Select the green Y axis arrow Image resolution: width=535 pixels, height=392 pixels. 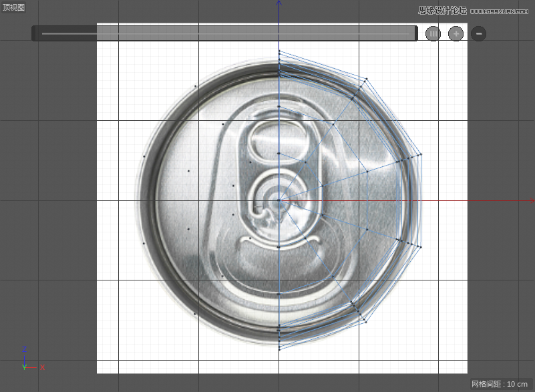point(25,367)
